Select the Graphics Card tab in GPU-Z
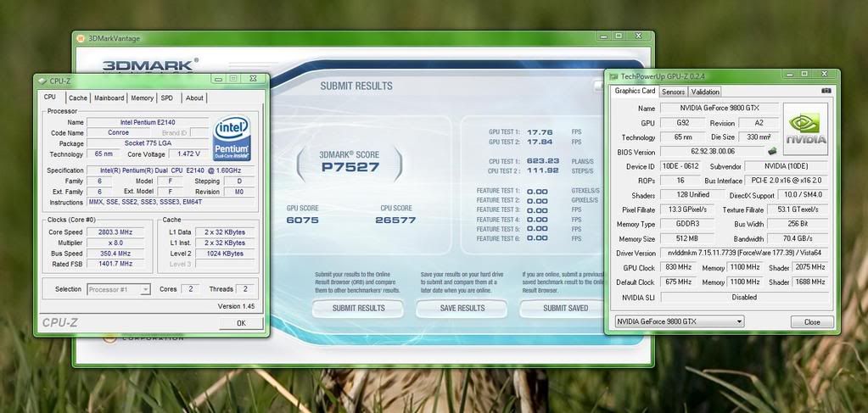 (635, 91)
